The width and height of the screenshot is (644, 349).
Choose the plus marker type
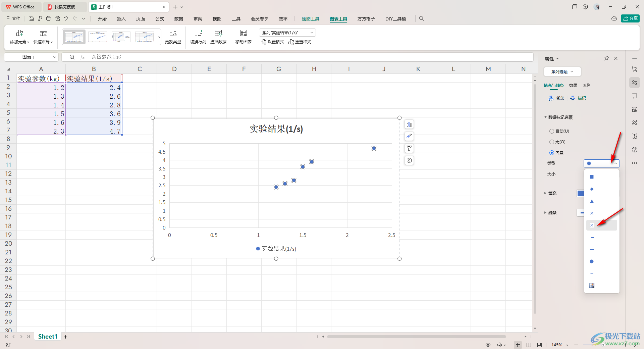pos(592,273)
